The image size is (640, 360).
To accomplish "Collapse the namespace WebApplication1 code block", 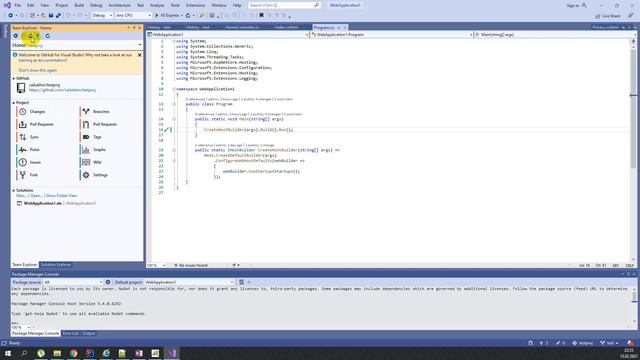I will [x=174, y=89].
